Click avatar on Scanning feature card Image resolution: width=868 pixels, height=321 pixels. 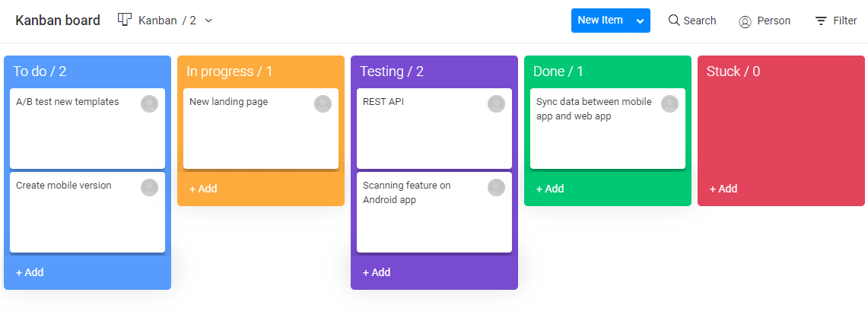[x=496, y=187]
